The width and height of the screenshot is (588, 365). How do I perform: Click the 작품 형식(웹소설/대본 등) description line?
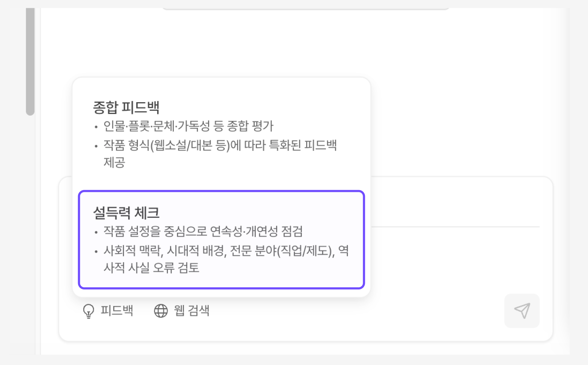[x=220, y=145]
